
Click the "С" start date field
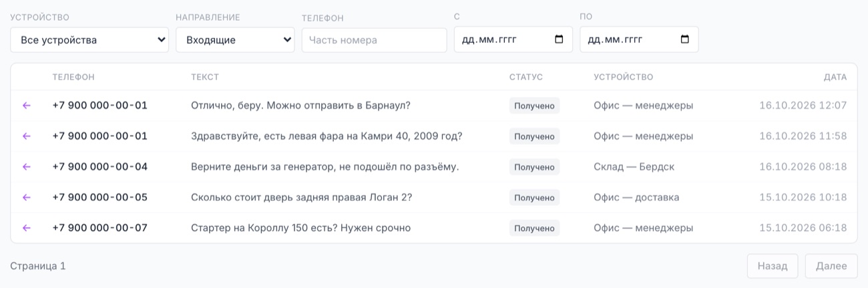tap(513, 39)
